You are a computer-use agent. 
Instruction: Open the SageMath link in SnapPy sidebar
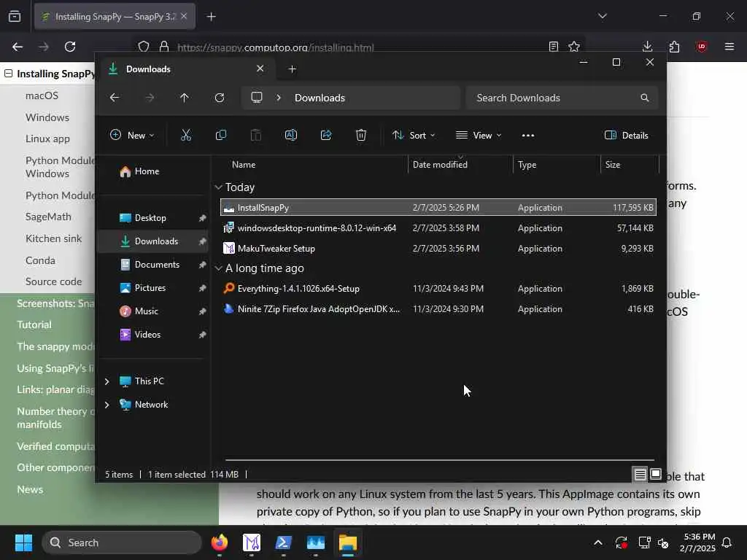(48, 217)
